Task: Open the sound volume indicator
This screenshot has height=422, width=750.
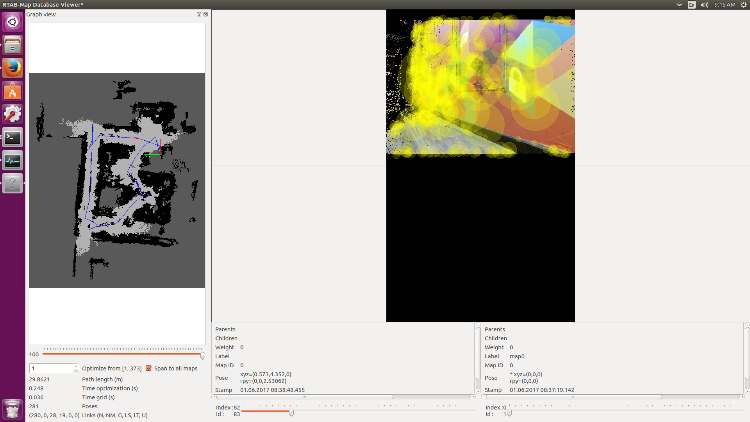Action: 706,5
